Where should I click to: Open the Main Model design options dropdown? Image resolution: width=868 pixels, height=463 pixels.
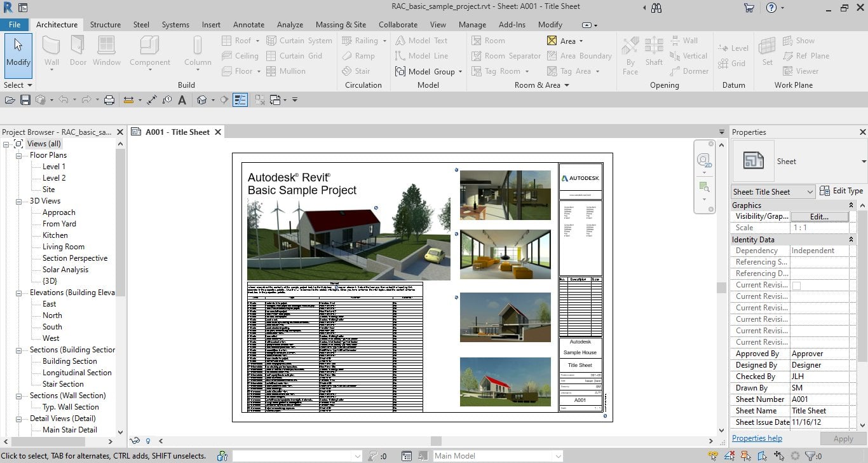click(497, 456)
